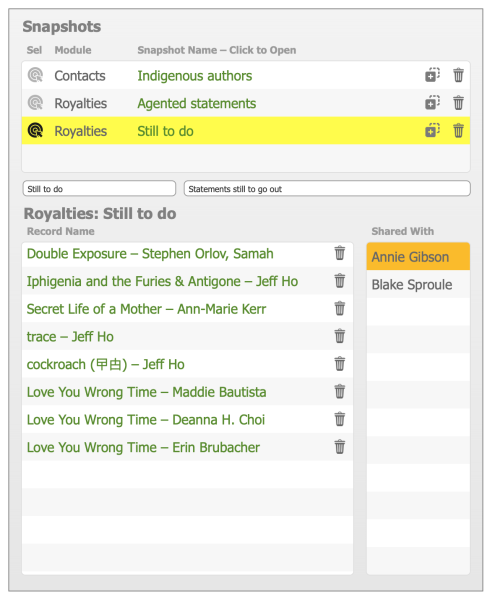Screen dimensions: 490x599
Task: Duplicate the Indigenous authors snapshot
Action: 432,75
